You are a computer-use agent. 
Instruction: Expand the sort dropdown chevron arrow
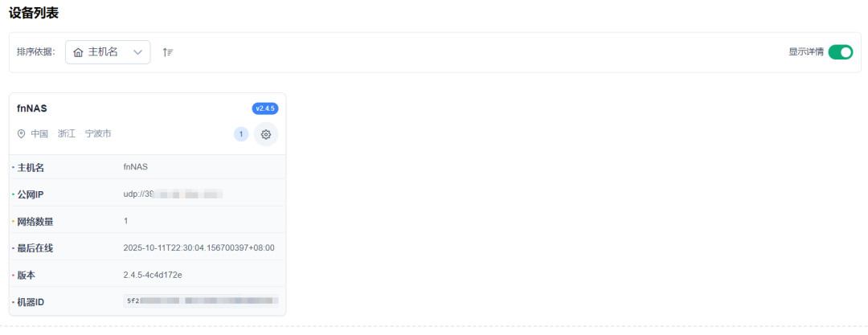coord(137,52)
